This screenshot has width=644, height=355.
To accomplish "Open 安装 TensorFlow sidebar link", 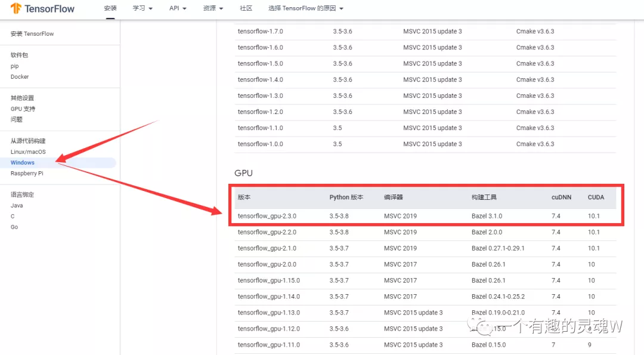I will (x=32, y=33).
